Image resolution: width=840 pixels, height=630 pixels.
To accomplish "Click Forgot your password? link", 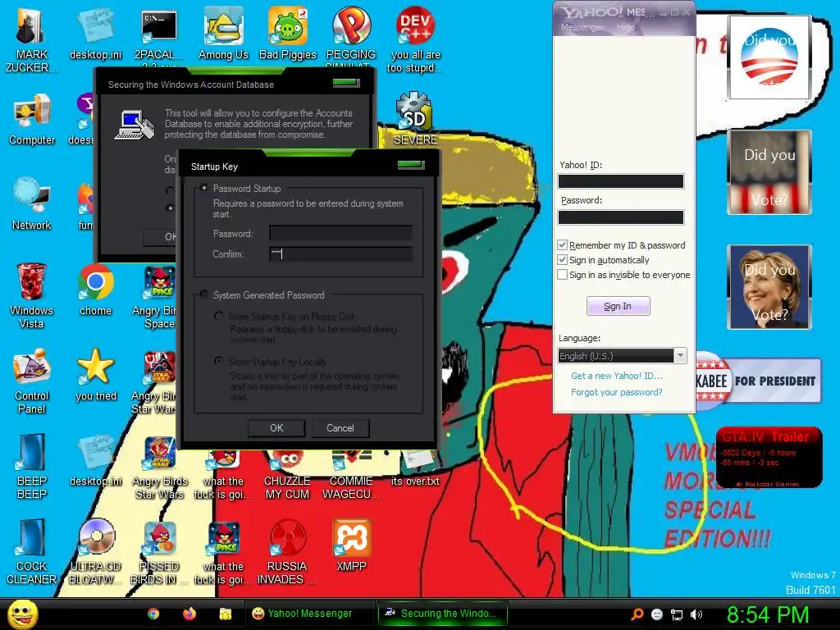I will tap(617, 392).
